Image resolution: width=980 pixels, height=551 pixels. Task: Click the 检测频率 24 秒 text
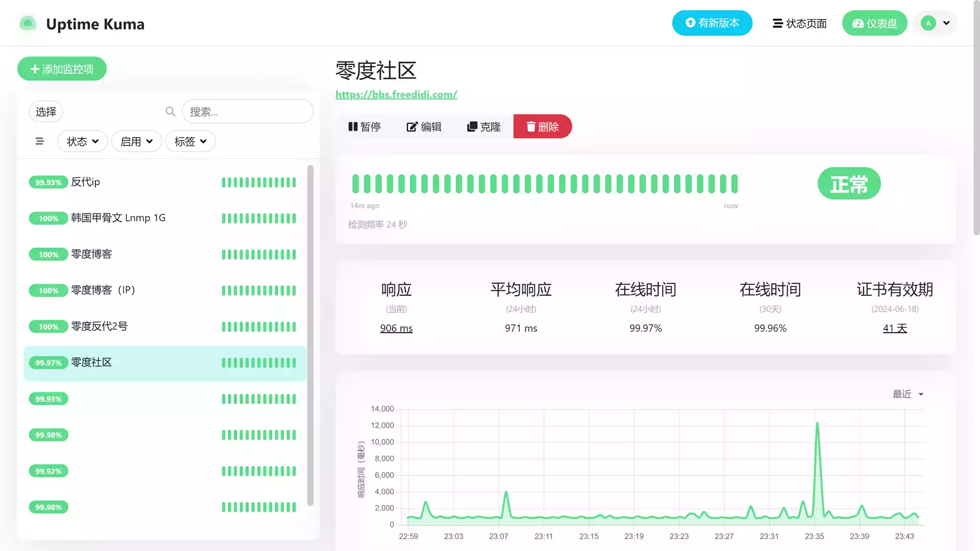(378, 225)
